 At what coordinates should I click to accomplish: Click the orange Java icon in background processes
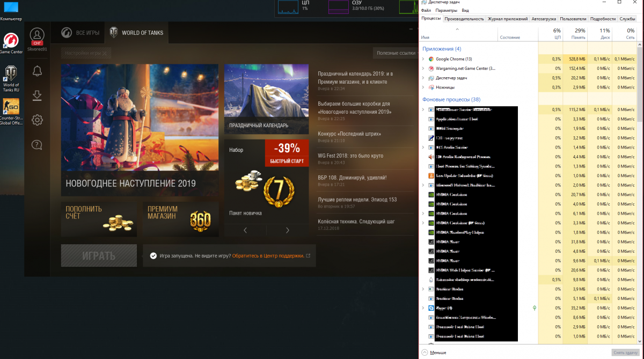[x=431, y=175]
